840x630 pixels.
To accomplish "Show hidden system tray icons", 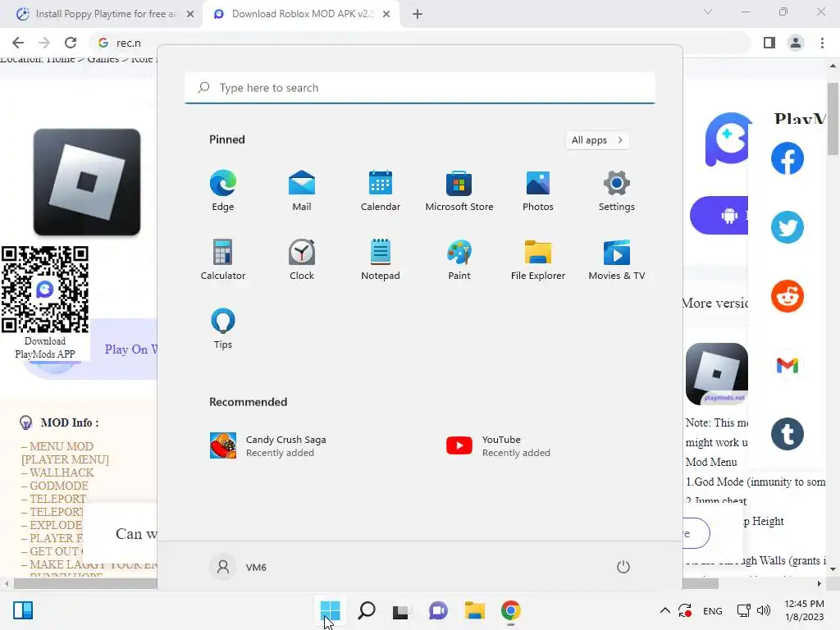I will pyautogui.click(x=664, y=610).
